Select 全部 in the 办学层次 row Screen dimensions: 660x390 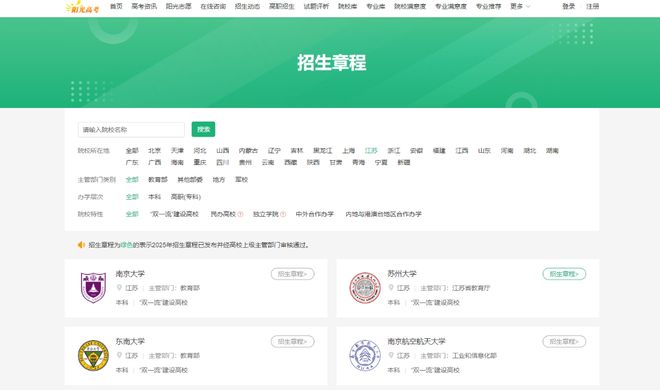(132, 197)
